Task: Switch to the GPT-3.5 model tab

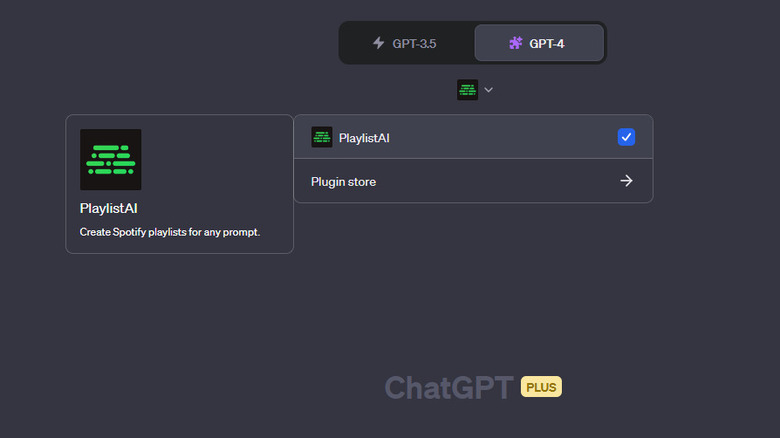Action: [x=404, y=43]
